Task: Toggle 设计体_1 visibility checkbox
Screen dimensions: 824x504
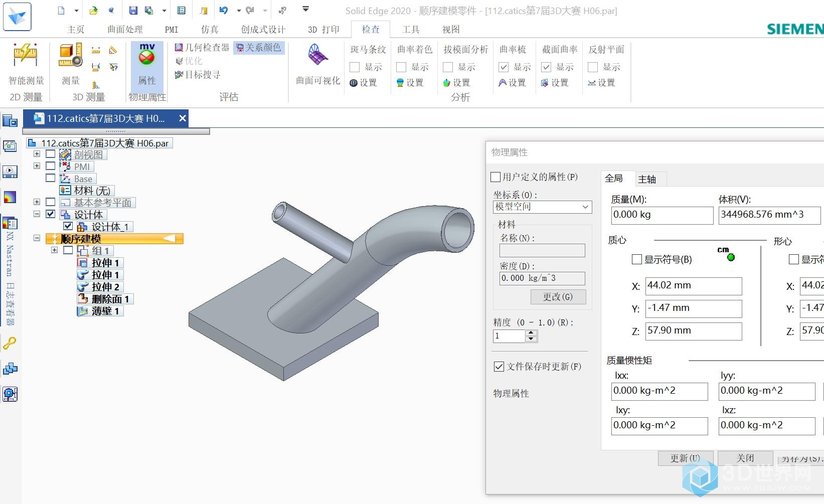Action: tap(68, 226)
